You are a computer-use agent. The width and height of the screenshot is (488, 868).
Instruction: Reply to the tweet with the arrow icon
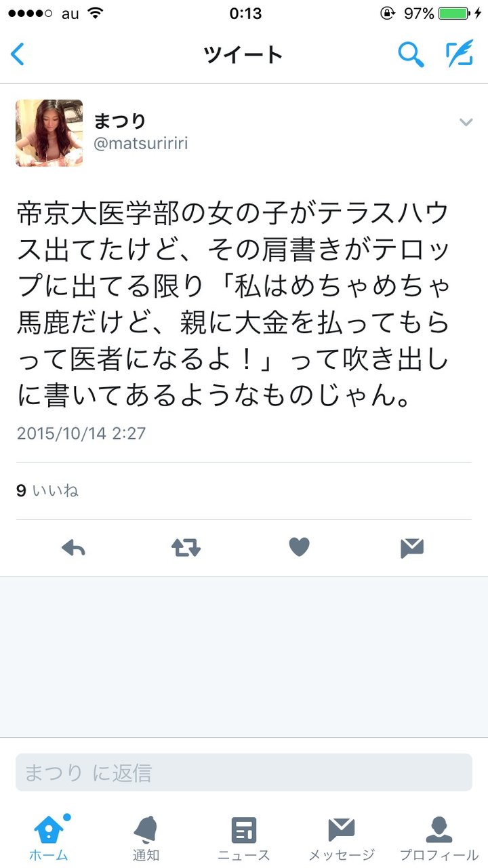[73, 548]
